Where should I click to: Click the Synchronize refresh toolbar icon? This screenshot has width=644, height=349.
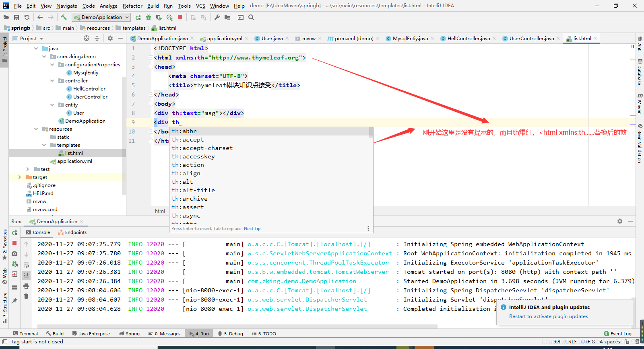tap(27, 17)
